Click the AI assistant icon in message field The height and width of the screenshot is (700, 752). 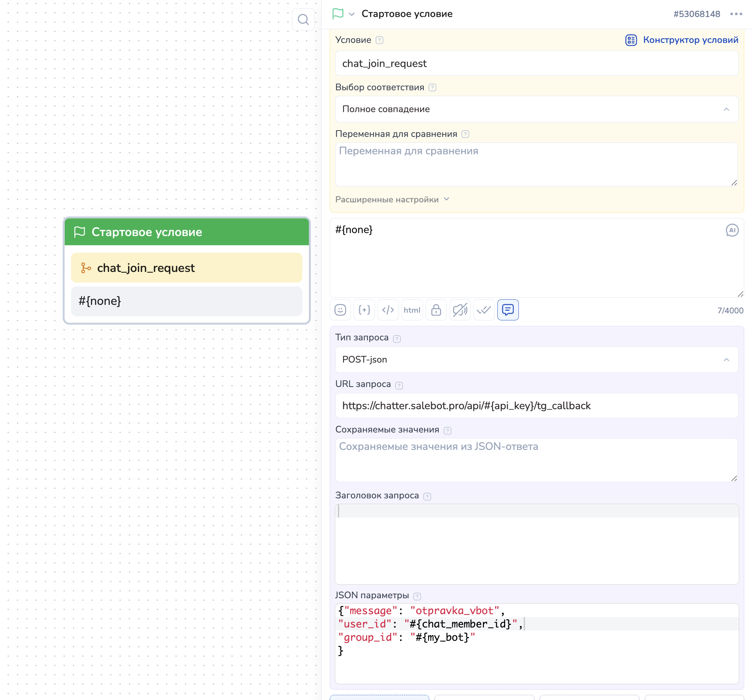click(x=732, y=230)
